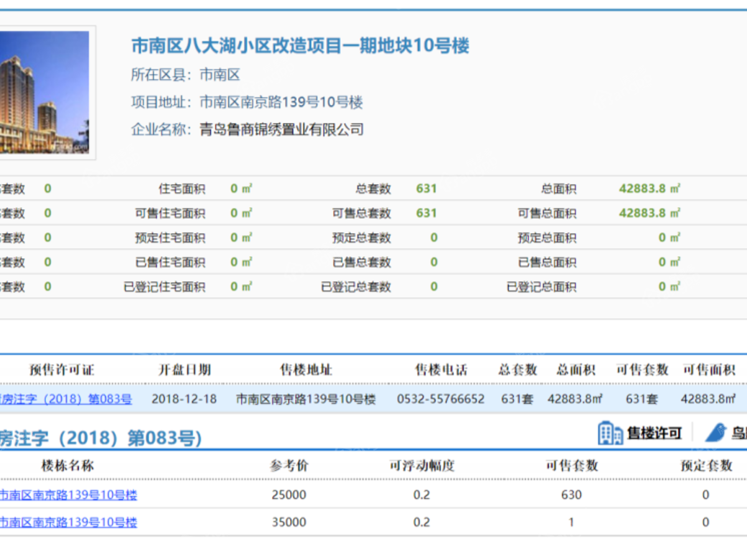Open presale permit link 第083号
The image size is (747, 560).
(x=66, y=399)
